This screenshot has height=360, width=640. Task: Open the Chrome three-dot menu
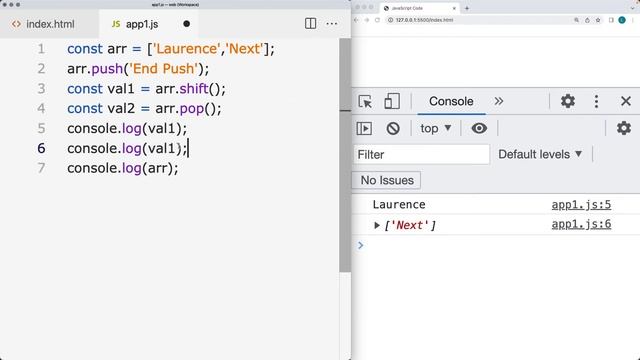click(x=633, y=20)
